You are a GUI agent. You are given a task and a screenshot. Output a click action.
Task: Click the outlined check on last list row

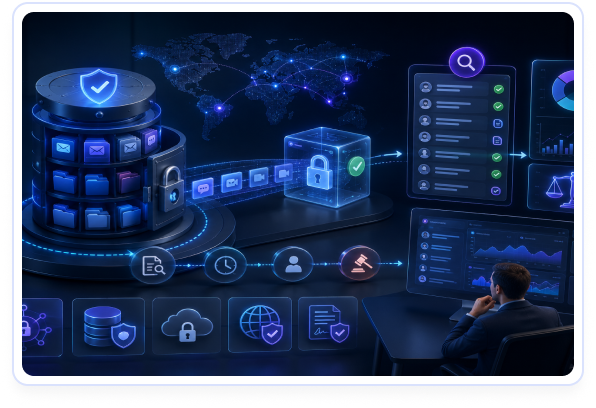(x=496, y=191)
